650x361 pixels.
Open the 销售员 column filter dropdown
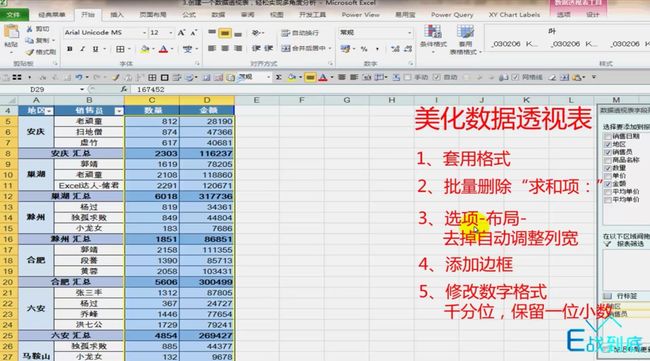[x=119, y=111]
